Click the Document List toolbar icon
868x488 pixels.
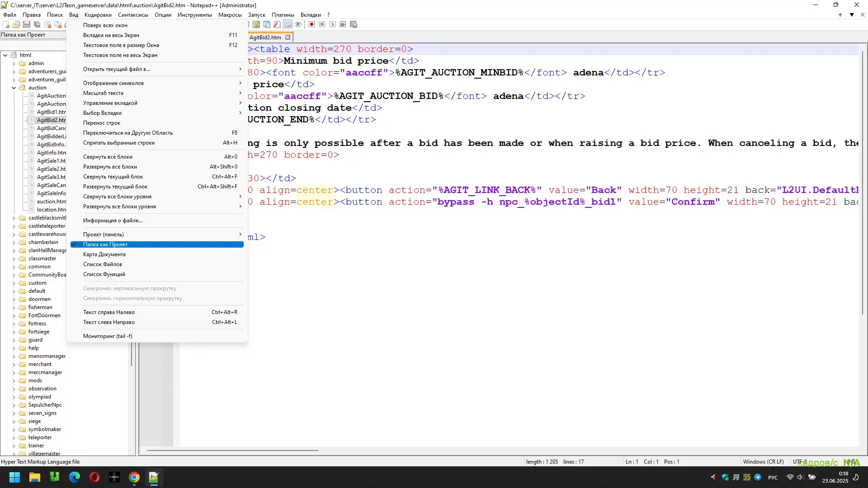coord(267,24)
